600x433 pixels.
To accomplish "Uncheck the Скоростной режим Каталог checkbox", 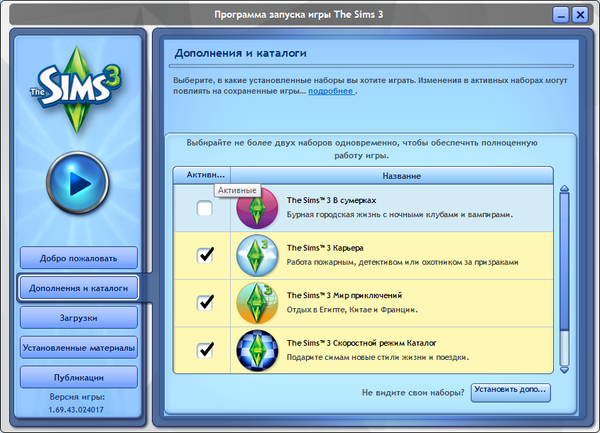I will (x=205, y=349).
